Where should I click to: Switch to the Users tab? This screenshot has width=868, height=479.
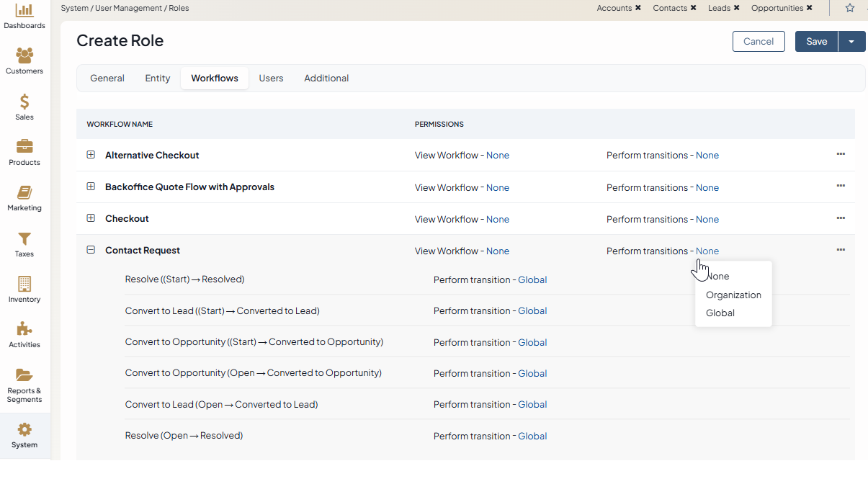coord(271,78)
